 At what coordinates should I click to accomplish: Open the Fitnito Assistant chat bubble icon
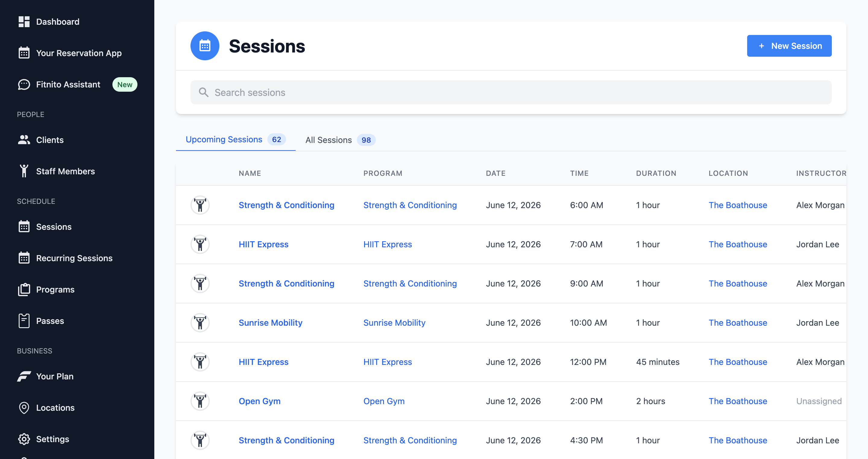(24, 84)
